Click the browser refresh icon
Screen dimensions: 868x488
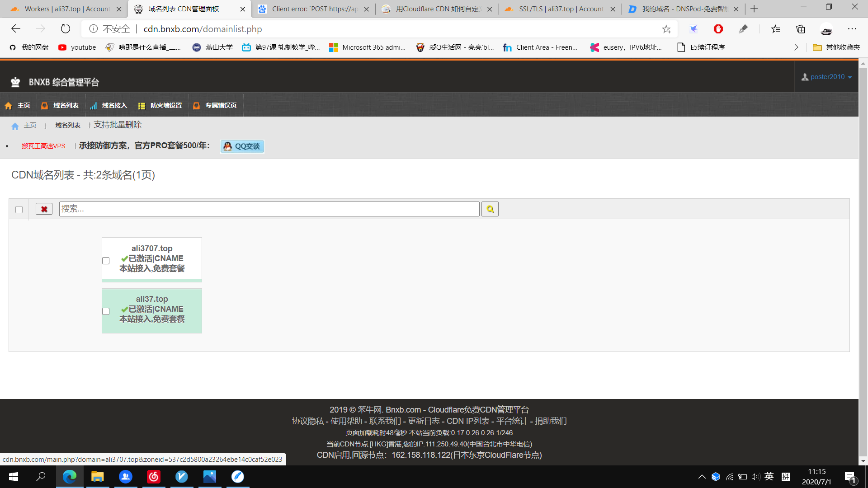click(66, 29)
